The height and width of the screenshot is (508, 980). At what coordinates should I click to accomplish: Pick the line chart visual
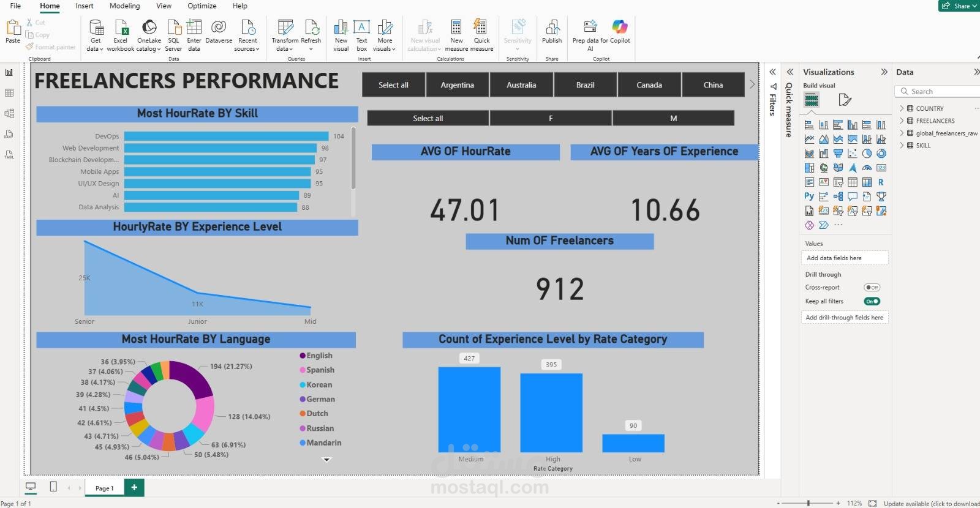[809, 140]
